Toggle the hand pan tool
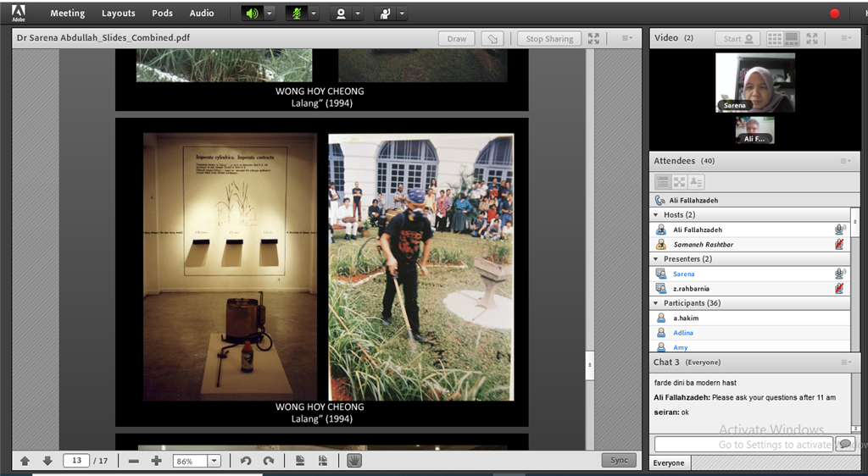Viewport: 868px width, 476px height. [x=354, y=461]
